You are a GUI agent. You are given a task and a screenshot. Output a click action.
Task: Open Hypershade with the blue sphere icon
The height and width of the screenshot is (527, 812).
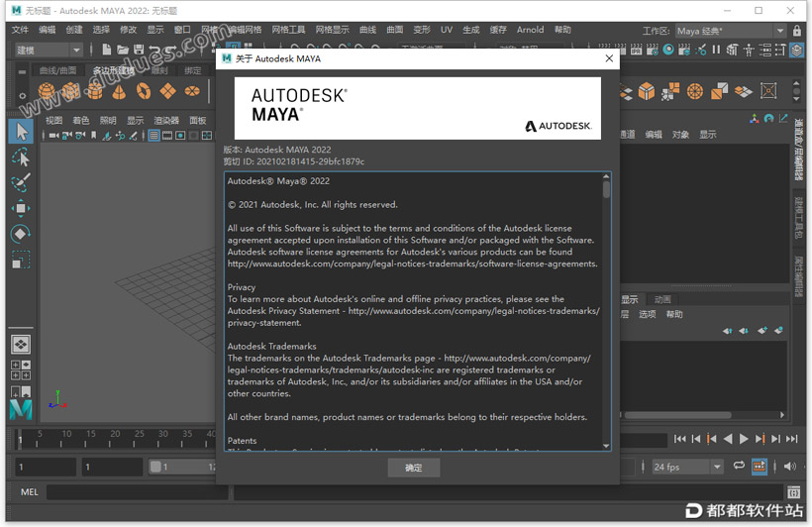[668, 50]
